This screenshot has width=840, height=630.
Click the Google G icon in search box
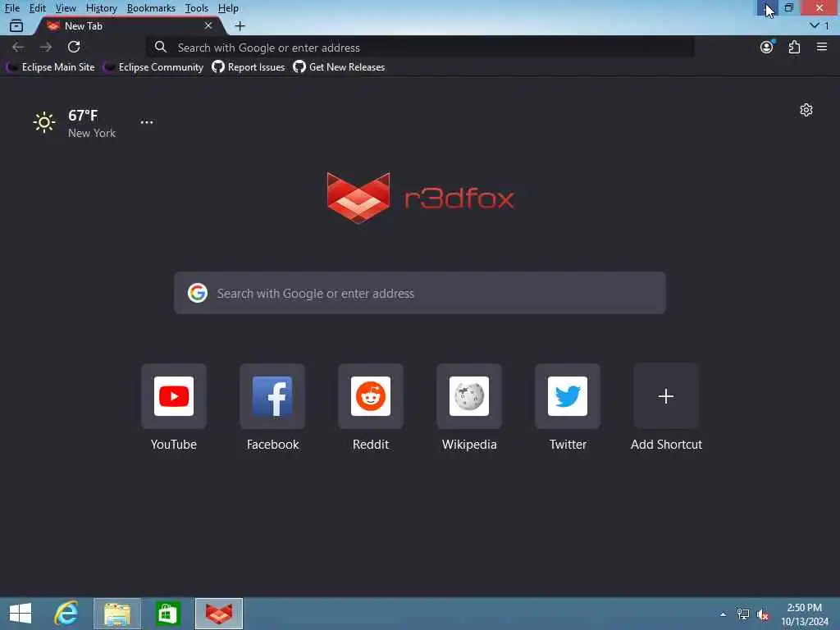click(197, 293)
